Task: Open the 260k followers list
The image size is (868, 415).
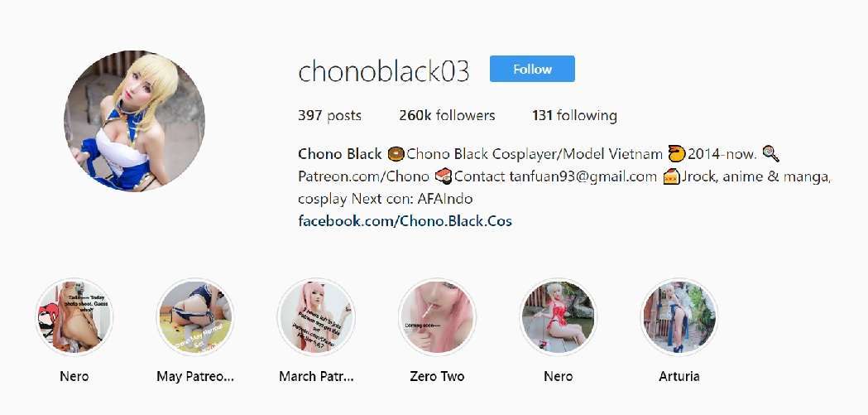Action: pyautogui.click(x=447, y=116)
